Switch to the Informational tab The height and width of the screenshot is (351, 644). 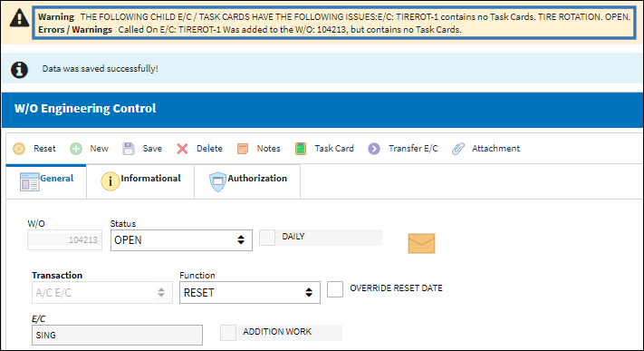(x=140, y=181)
